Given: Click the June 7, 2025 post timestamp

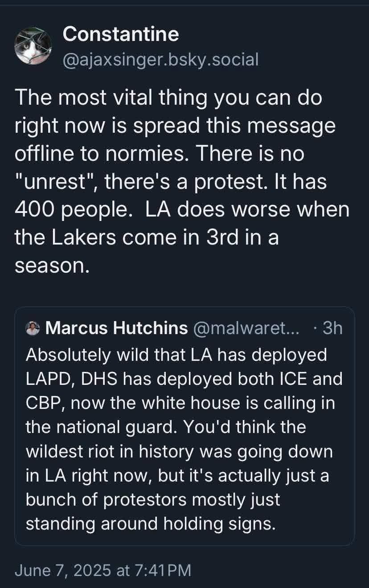Looking at the screenshot, I should 103,570.
